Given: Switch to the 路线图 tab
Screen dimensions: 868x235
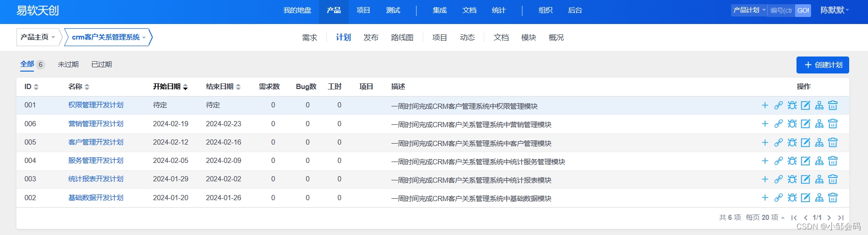Looking at the screenshot, I should pyautogui.click(x=402, y=38).
